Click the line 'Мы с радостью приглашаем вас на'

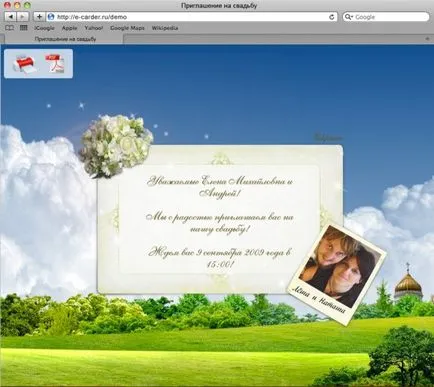tap(220, 217)
